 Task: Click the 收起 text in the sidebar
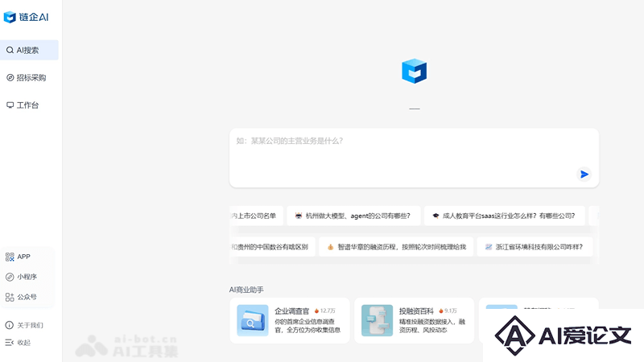(24, 343)
